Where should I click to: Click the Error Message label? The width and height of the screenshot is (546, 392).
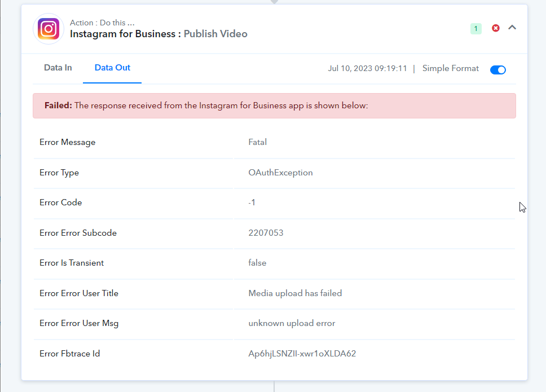pyautogui.click(x=67, y=142)
